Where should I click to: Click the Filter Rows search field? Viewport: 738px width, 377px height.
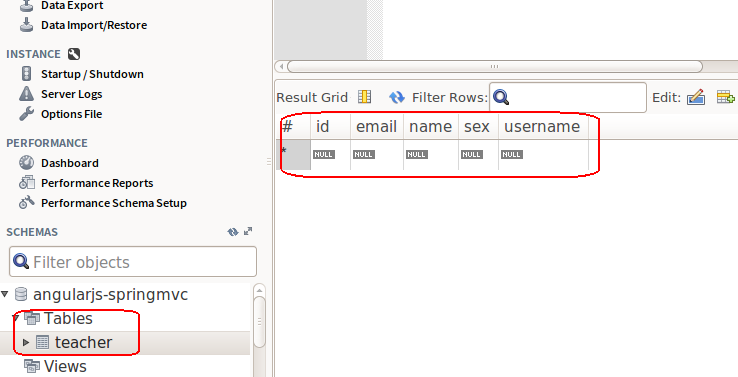[568, 97]
